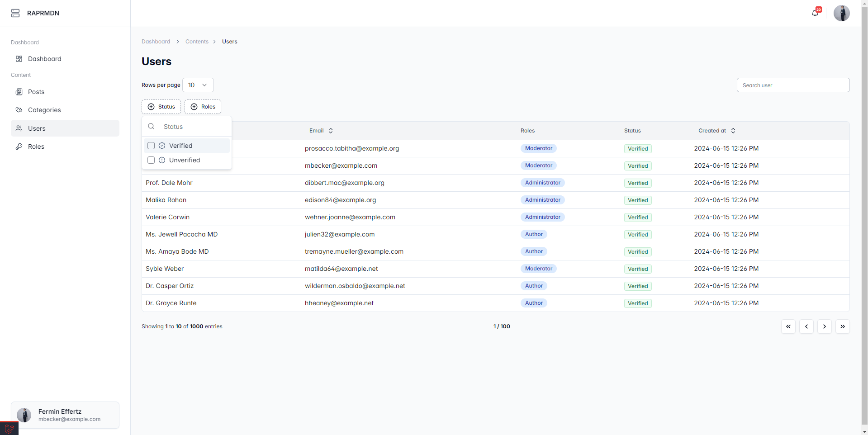Click the Dashboard breadcrumb link
The image size is (868, 435).
click(156, 42)
